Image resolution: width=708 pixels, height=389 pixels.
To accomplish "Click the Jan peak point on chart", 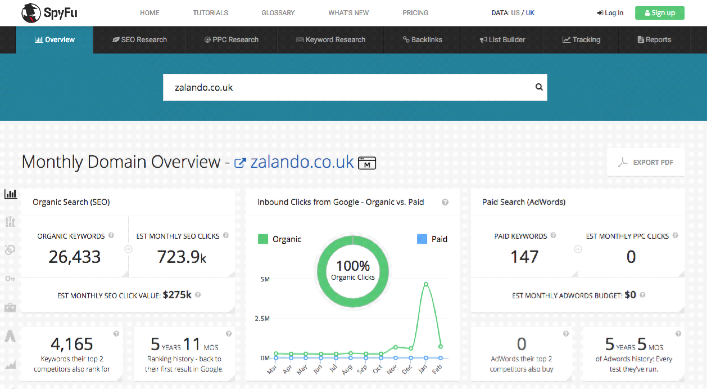I will [425, 284].
